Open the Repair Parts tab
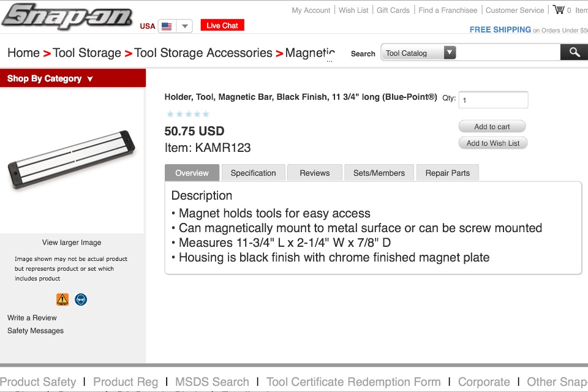The height and width of the screenshot is (392, 588). point(448,173)
